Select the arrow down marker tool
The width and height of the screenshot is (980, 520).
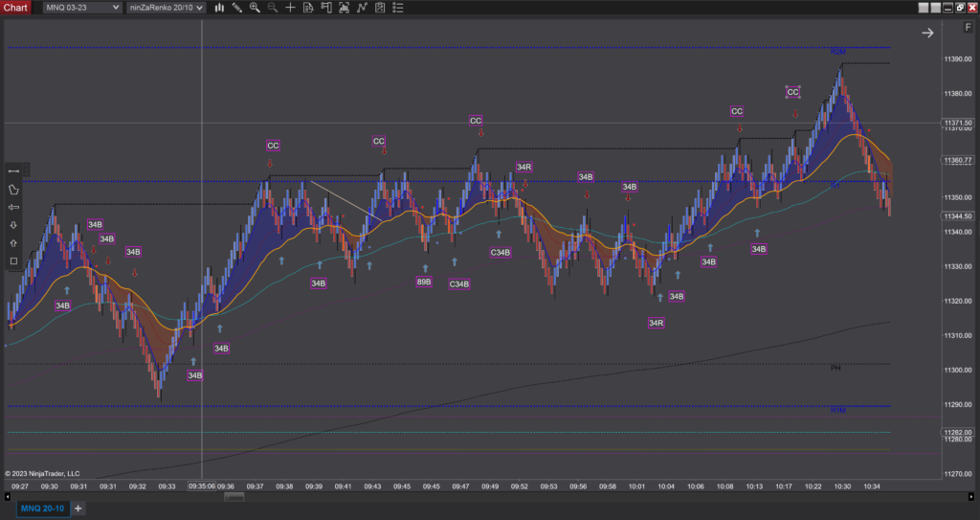13,225
